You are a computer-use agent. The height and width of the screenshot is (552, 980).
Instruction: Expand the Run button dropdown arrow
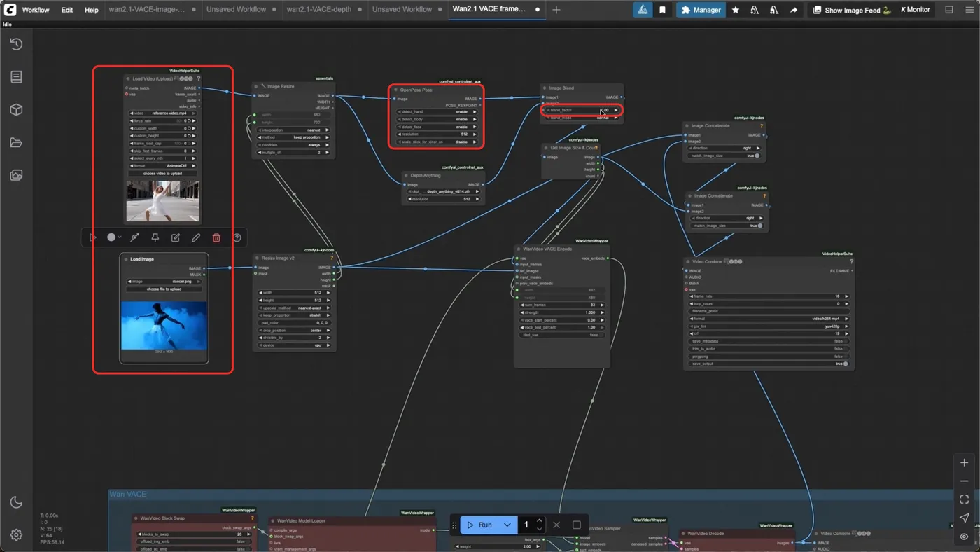[x=507, y=525]
